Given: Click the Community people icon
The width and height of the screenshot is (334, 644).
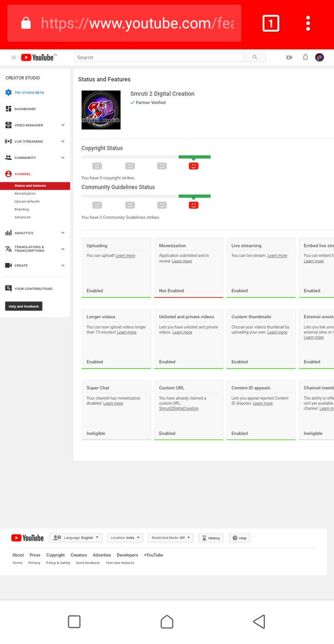Looking at the screenshot, I should pos(8,158).
